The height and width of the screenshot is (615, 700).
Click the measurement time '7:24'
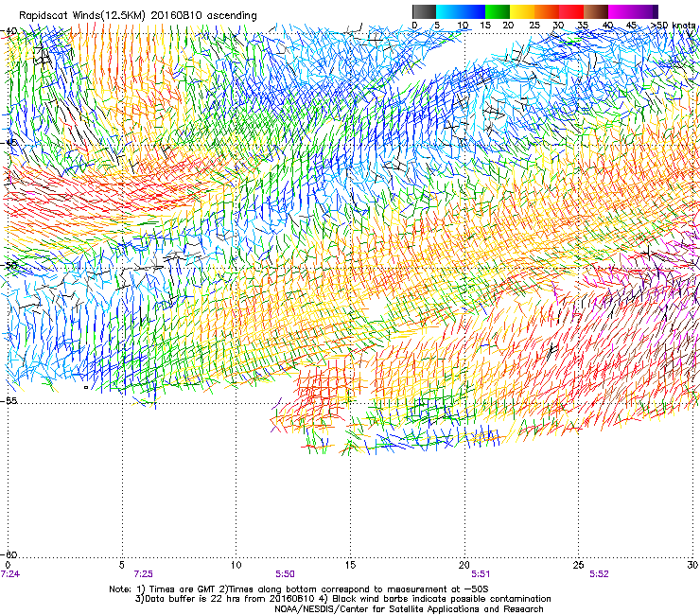(x=9, y=574)
